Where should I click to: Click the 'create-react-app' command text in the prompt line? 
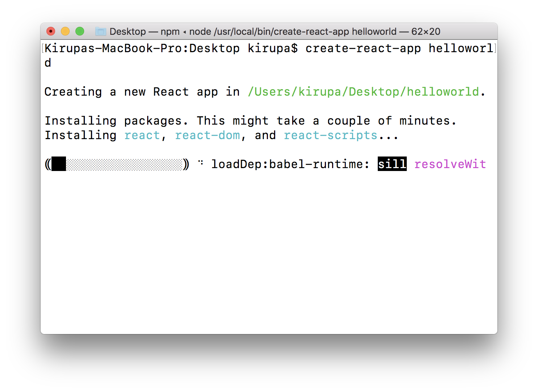(x=363, y=48)
